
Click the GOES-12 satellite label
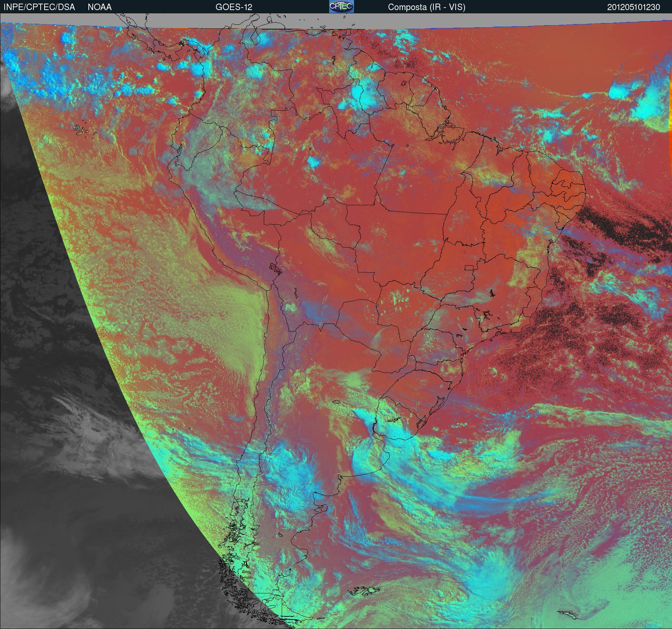tap(234, 7)
